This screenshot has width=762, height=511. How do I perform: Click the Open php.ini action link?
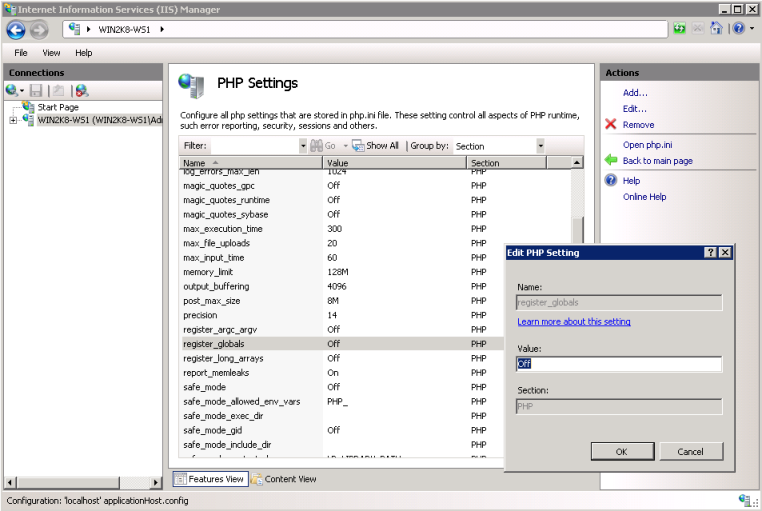(649, 145)
